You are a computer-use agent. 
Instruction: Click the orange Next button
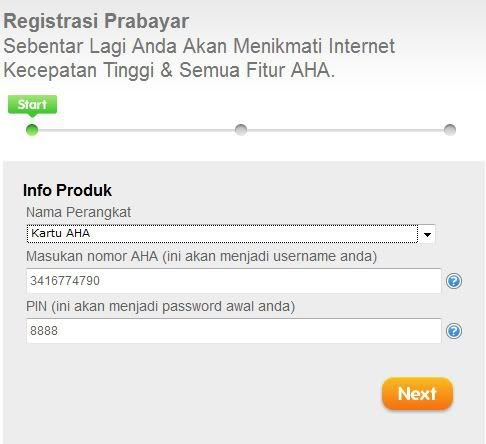[x=417, y=394]
